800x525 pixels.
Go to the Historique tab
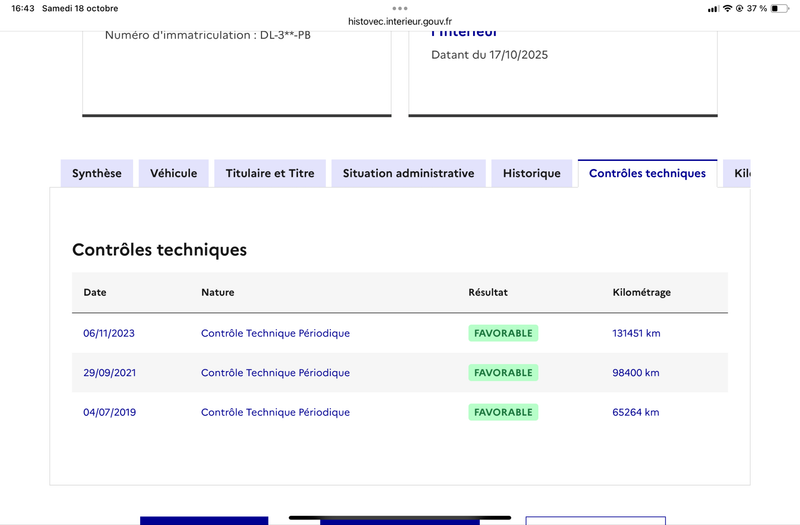(x=531, y=173)
